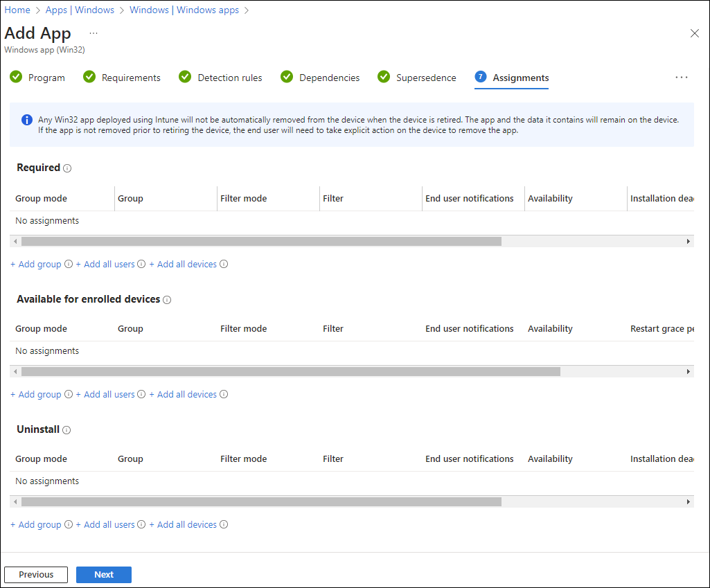The height and width of the screenshot is (588, 710).
Task: Close the Add App pane with the X
Action: [695, 33]
